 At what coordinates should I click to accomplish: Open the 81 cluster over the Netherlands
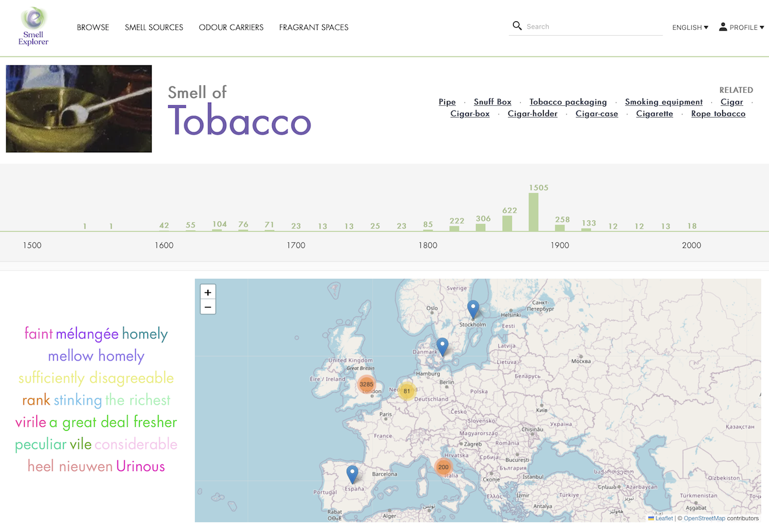(407, 391)
